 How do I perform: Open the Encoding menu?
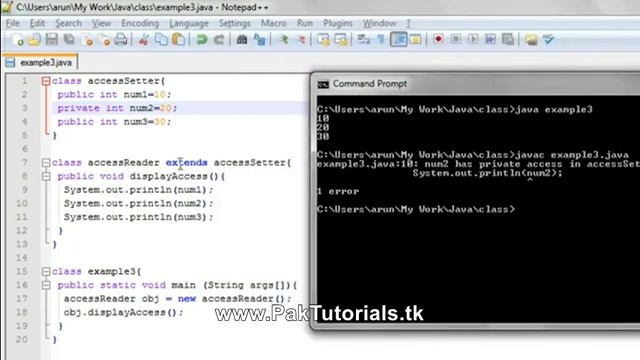pos(140,23)
